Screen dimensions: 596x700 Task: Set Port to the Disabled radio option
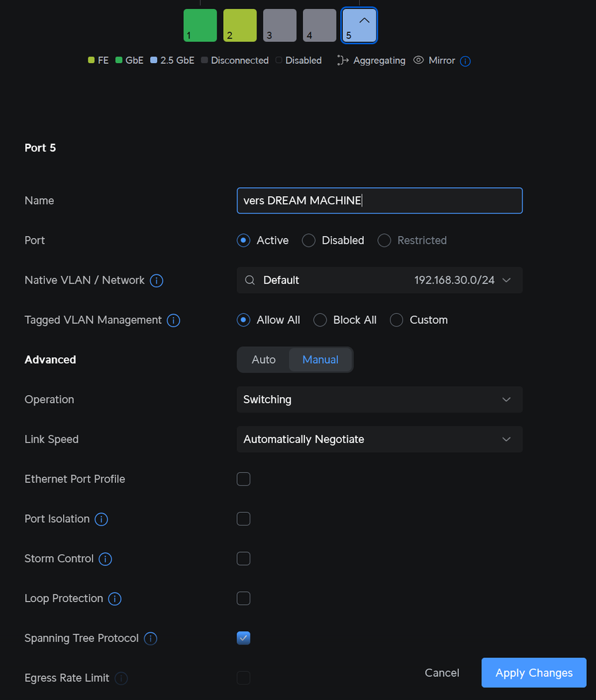click(309, 240)
